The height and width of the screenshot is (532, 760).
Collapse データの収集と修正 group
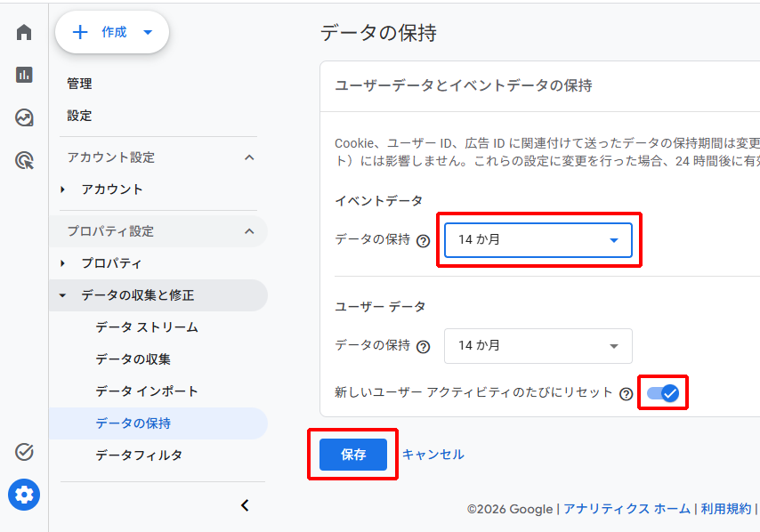point(62,295)
